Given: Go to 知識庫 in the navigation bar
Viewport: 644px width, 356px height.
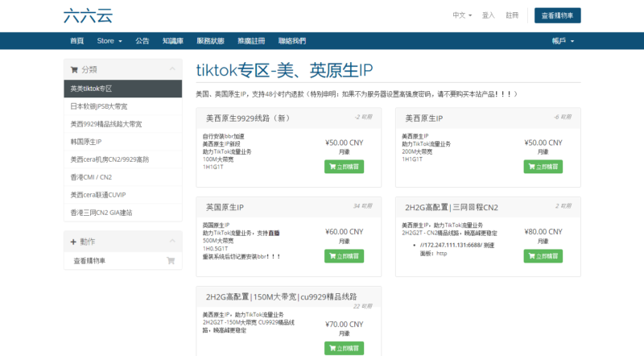Looking at the screenshot, I should pos(172,40).
